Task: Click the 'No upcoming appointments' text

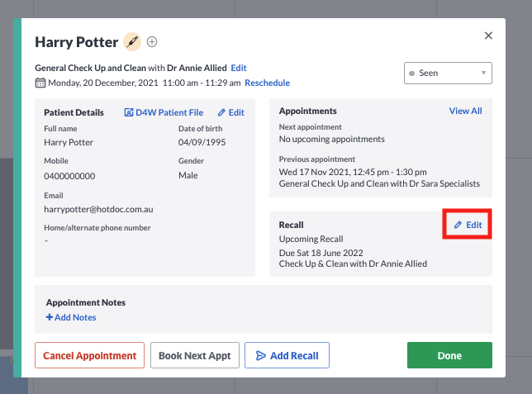Action: coord(332,139)
